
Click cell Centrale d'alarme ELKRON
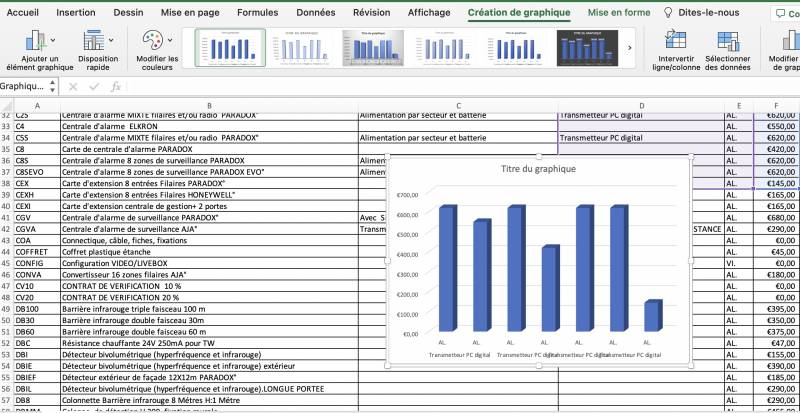tap(209, 126)
